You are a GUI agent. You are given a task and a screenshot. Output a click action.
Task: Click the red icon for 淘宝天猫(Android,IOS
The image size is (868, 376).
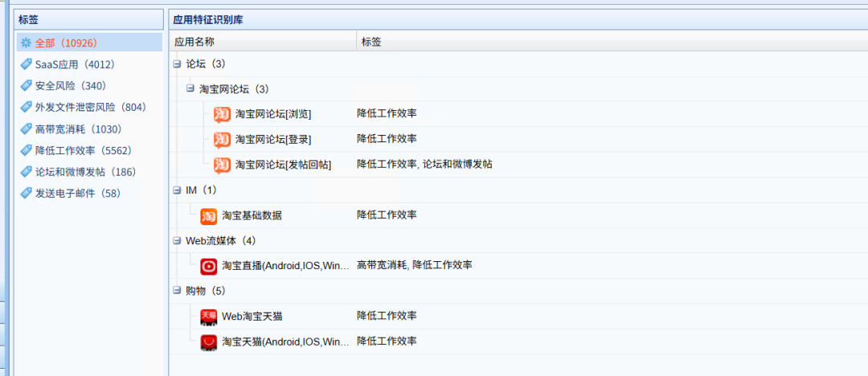(209, 342)
